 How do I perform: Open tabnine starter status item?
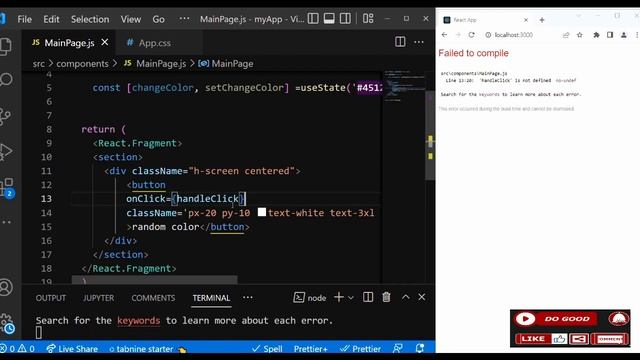[x=147, y=349]
